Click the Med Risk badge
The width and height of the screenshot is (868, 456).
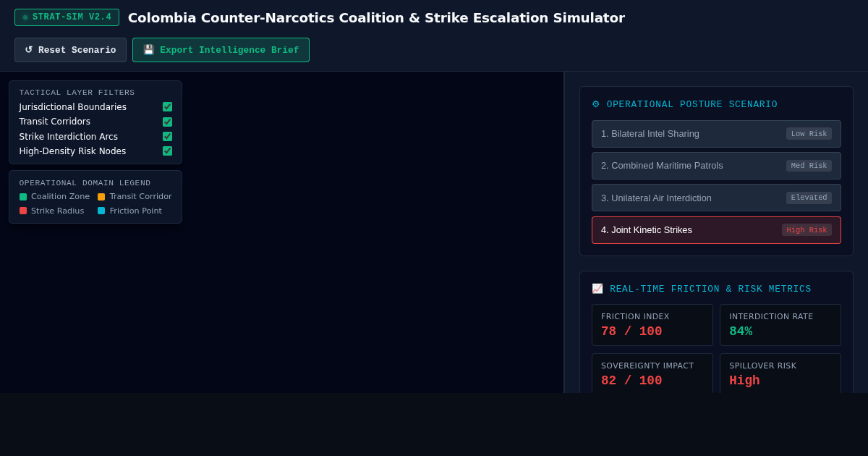pos(809,166)
